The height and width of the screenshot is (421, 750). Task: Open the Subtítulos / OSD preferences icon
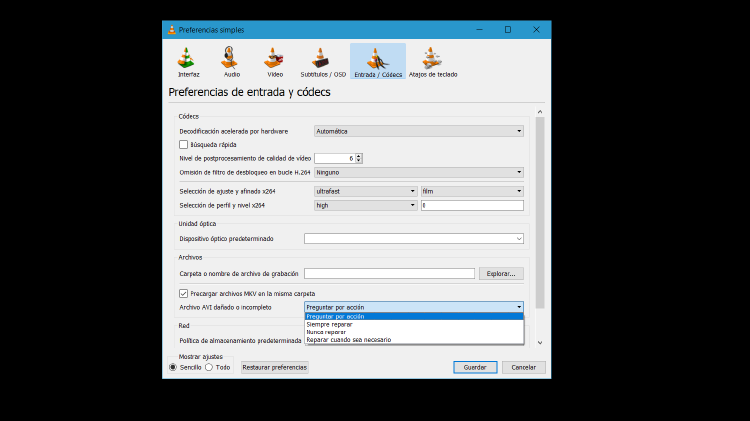[x=321, y=61]
